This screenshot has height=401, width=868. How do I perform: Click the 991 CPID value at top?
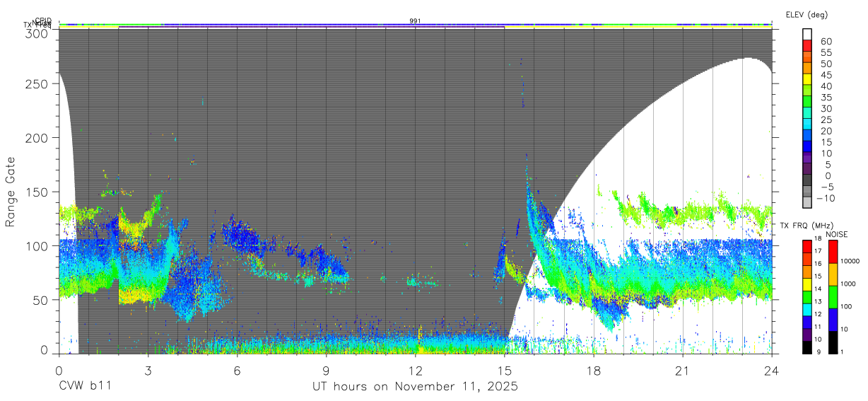click(415, 21)
